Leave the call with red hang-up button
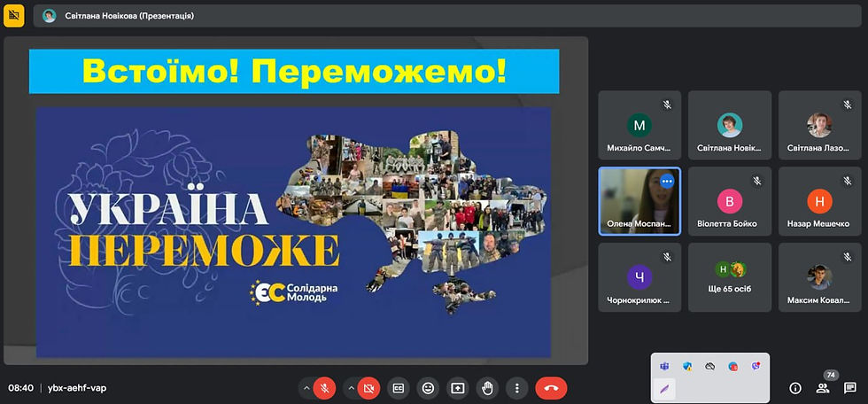The width and height of the screenshot is (868, 404). (551, 389)
